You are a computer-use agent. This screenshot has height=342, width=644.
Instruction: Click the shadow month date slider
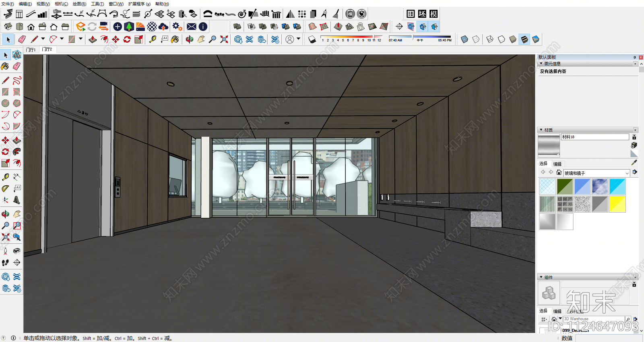pos(351,37)
